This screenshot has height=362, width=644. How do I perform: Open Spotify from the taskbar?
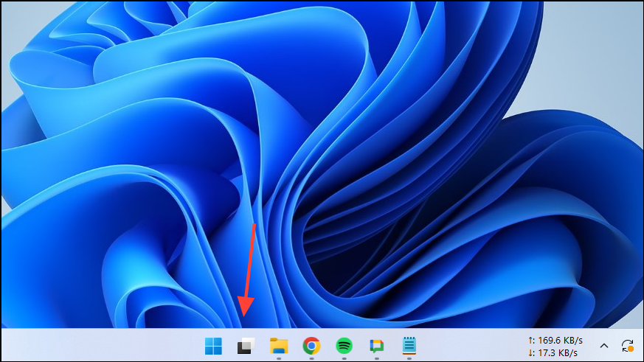[344, 346]
